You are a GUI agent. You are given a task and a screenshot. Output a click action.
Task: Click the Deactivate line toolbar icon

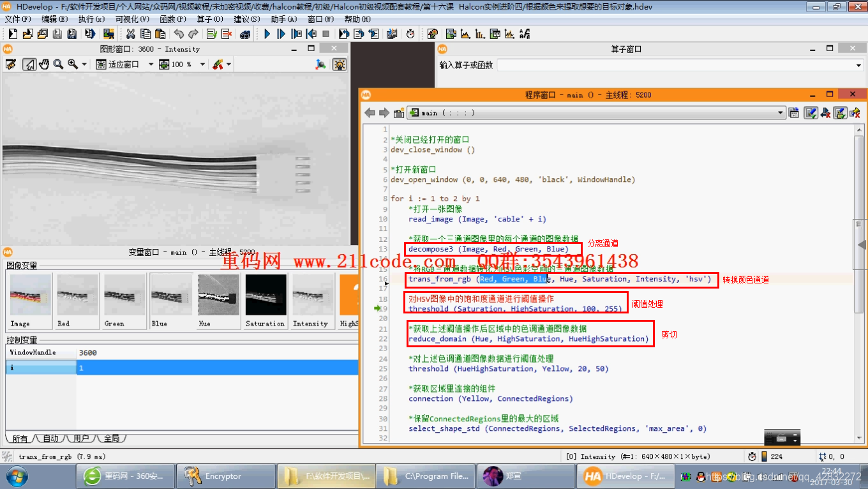point(226,34)
